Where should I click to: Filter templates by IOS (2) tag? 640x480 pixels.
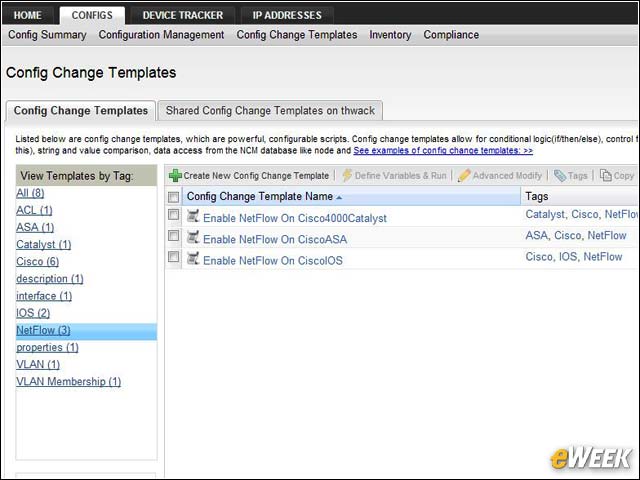coord(33,313)
